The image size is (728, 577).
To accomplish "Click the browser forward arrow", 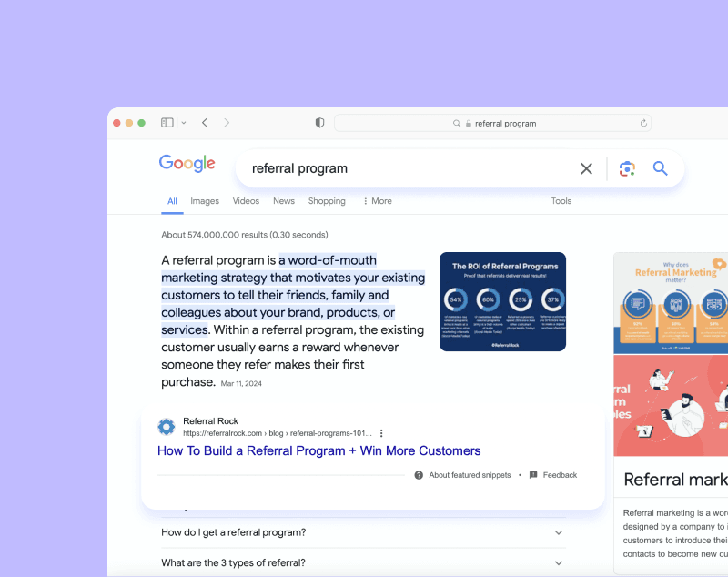I will tap(227, 123).
